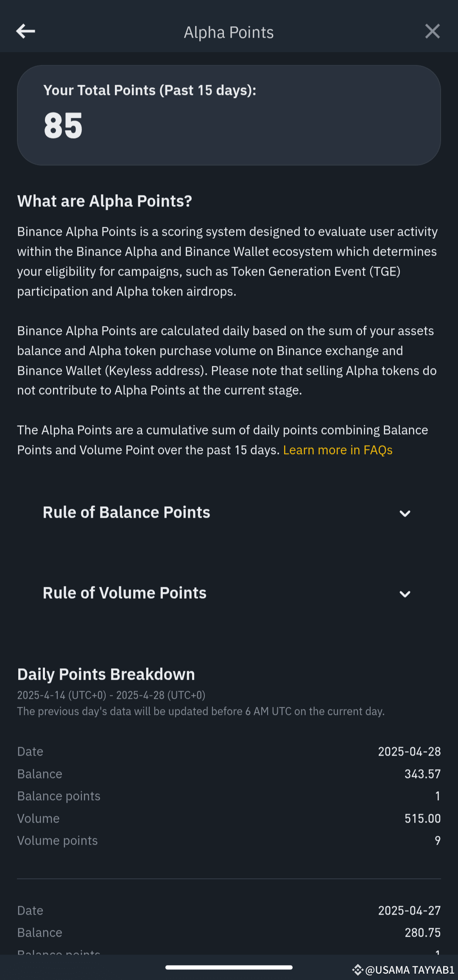Open the Rule of Volume Points chevron
The height and width of the screenshot is (980, 458).
pyautogui.click(x=405, y=594)
